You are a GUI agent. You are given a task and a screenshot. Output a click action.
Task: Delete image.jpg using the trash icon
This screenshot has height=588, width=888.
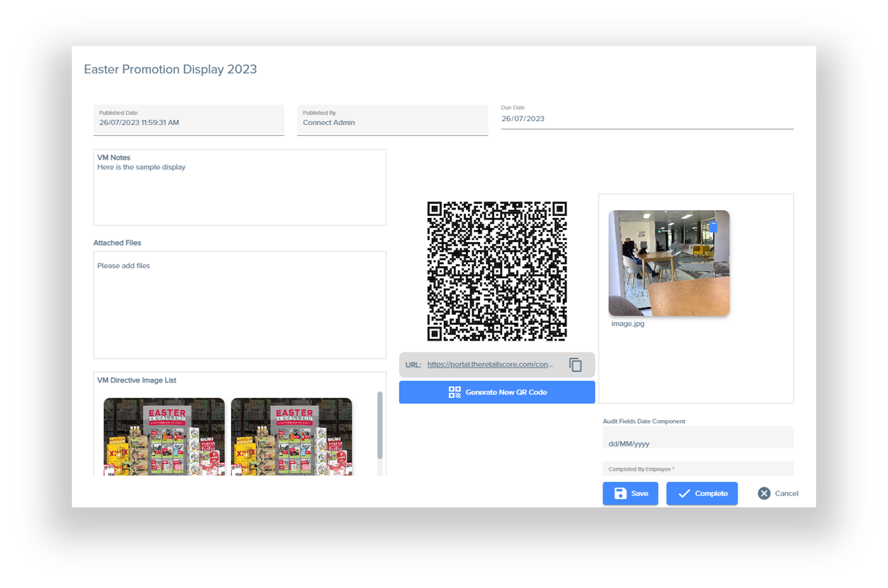(x=713, y=227)
